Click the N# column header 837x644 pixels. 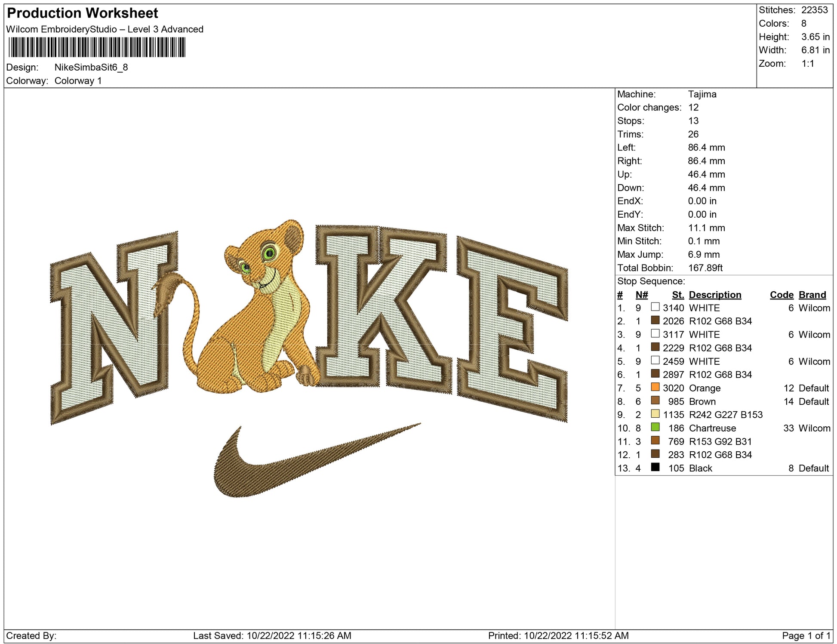coord(641,295)
